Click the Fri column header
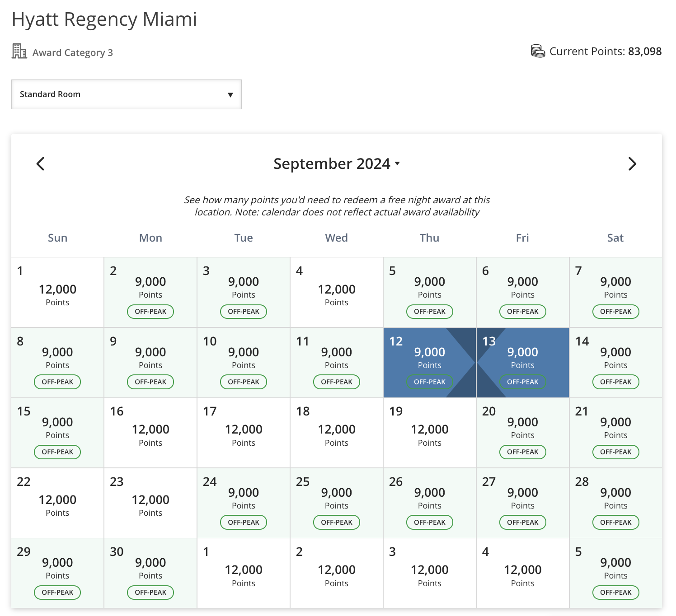Viewport: 676px width, 616px height. (x=523, y=238)
